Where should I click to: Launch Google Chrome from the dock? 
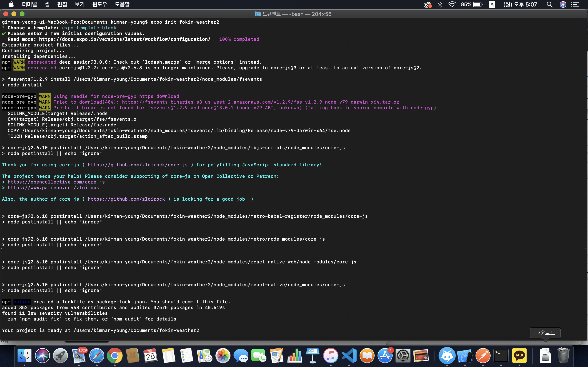[x=115, y=356]
